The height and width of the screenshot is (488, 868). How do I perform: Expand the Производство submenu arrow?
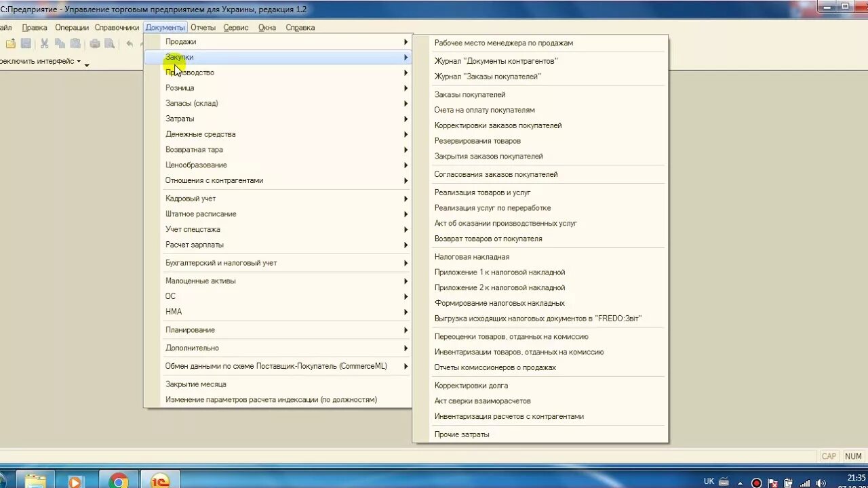[x=406, y=73]
